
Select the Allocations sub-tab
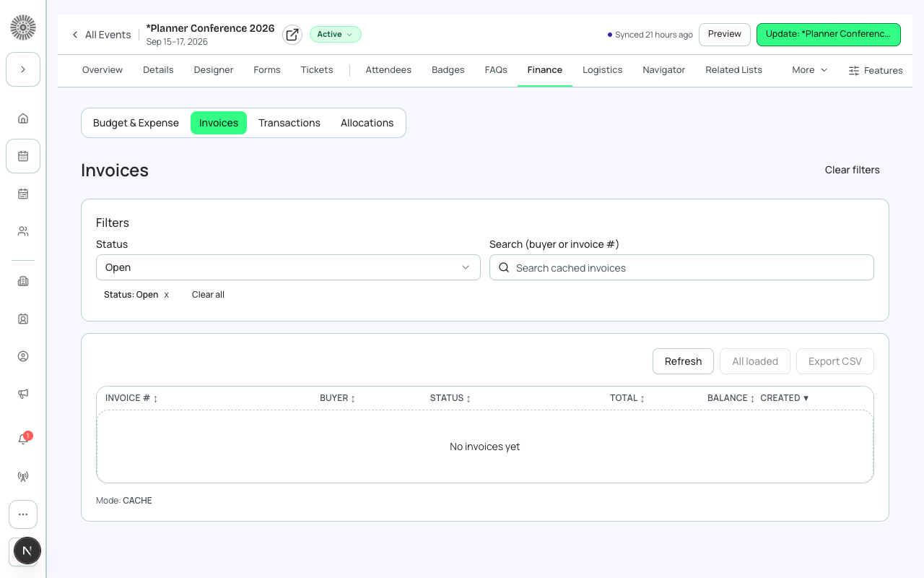click(x=367, y=123)
